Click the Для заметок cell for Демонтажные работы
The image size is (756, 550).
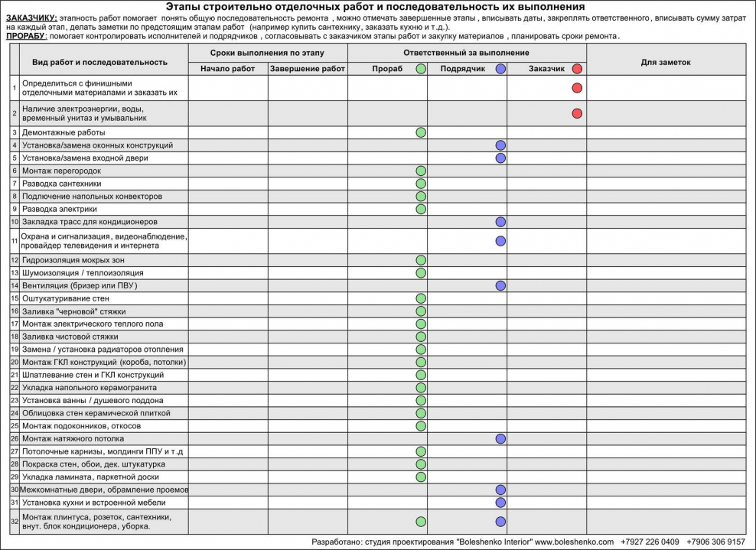click(x=670, y=132)
